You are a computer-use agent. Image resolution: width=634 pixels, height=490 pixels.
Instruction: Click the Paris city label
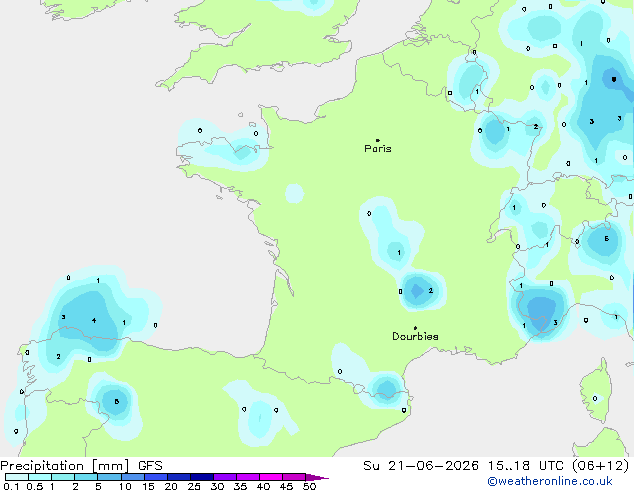pos(378,148)
